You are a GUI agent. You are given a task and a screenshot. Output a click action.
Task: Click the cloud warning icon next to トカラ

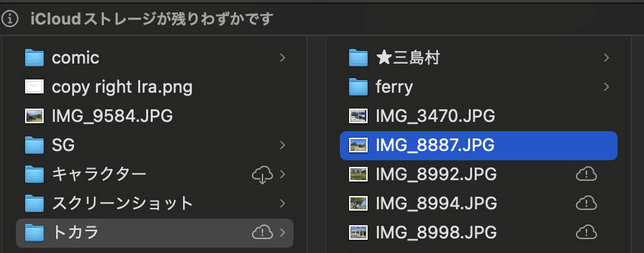tap(262, 232)
